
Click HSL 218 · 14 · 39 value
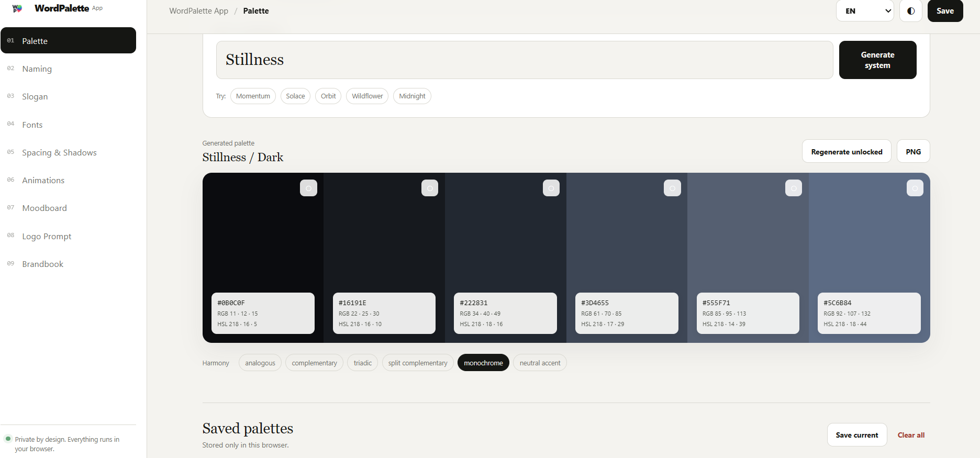coord(723,324)
